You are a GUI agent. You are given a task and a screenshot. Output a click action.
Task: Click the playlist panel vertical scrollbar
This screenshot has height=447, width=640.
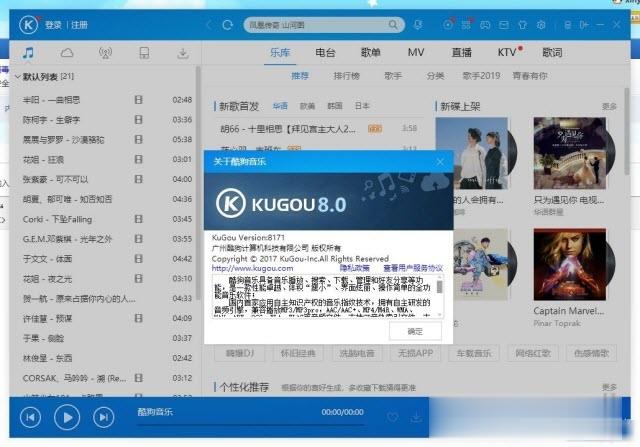point(198,184)
